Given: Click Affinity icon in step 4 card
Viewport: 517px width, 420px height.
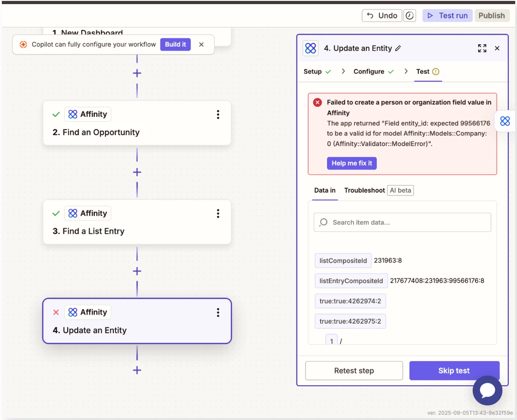Looking at the screenshot, I should tap(73, 312).
